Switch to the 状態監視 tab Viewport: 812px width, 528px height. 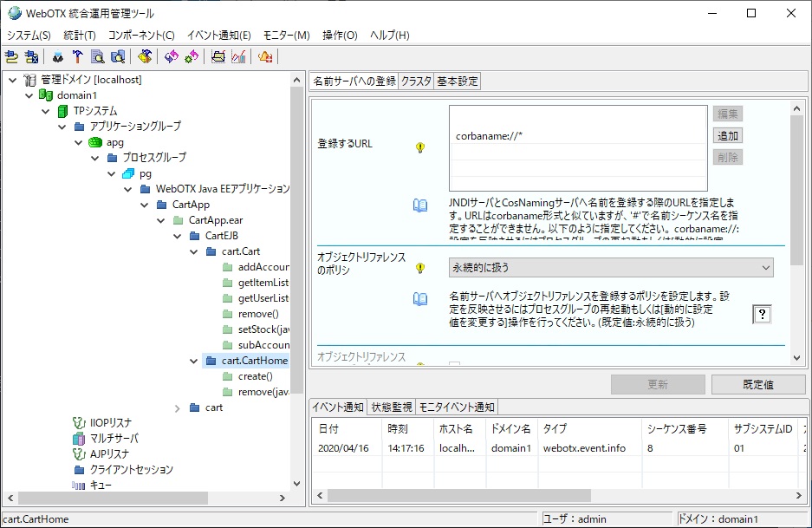(391, 407)
